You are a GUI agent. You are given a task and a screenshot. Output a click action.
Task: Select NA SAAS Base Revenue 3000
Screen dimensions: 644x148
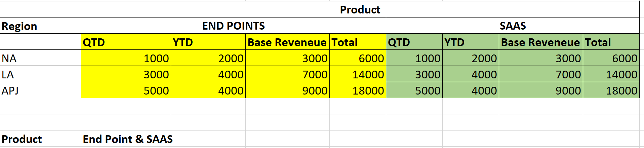tap(541, 58)
